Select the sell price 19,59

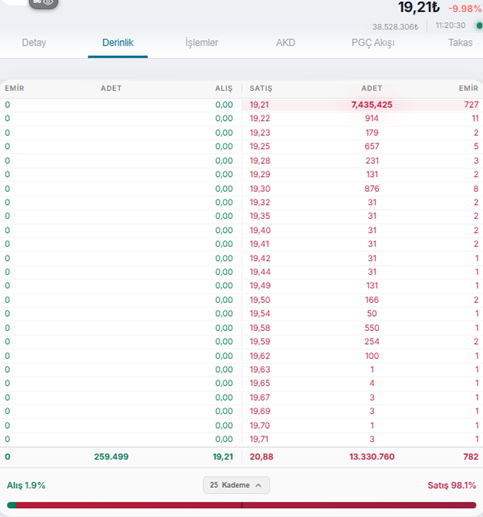tap(260, 342)
